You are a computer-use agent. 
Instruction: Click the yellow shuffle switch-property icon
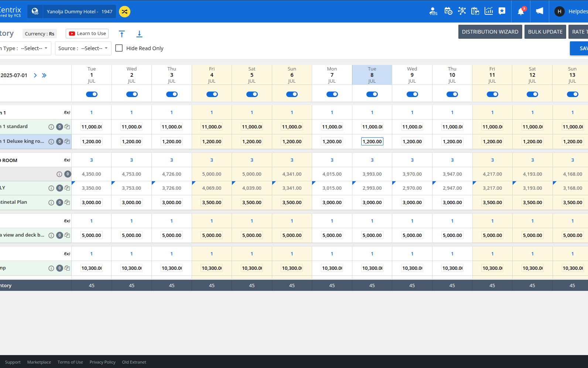(x=124, y=11)
